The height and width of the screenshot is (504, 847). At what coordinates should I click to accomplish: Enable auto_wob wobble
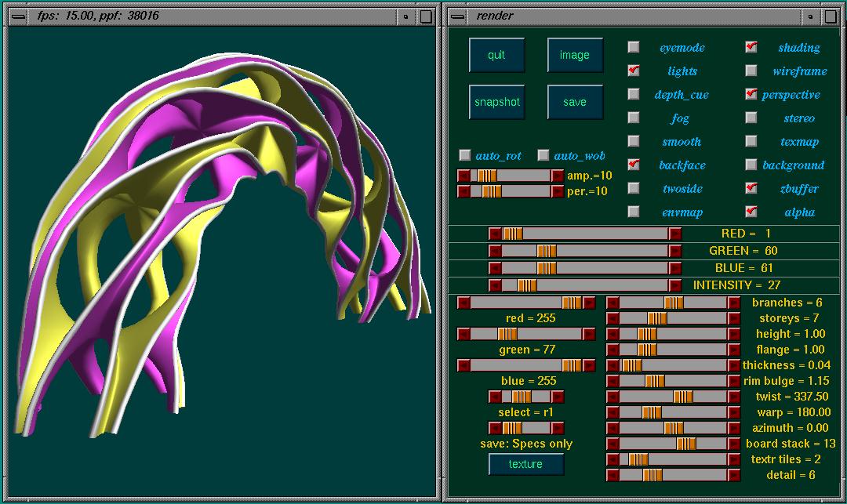click(543, 155)
